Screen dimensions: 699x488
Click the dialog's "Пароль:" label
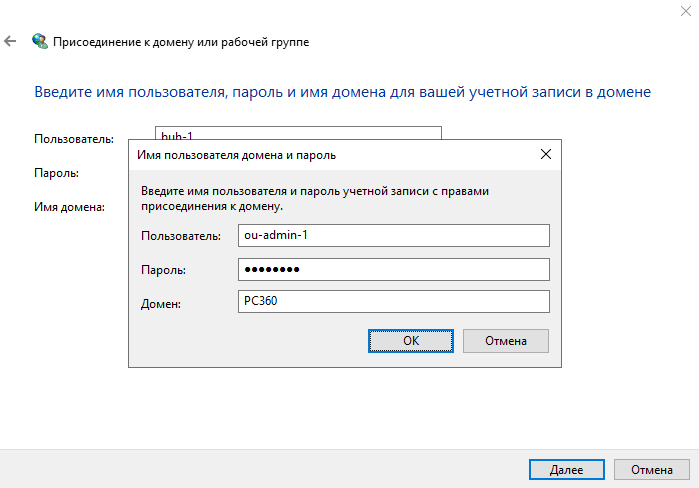pyautogui.click(x=163, y=270)
